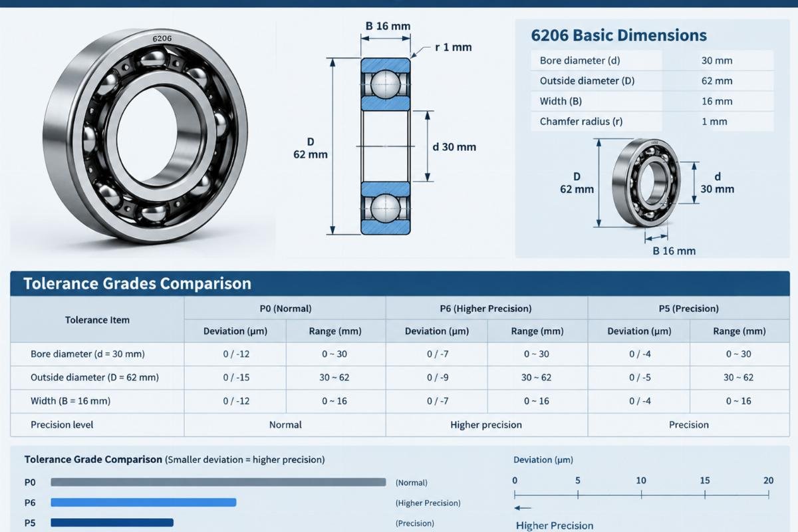This screenshot has width=798, height=532.
Task: Click the 'Outside diameter (D = 62 mm)' row label
Action: (x=94, y=377)
